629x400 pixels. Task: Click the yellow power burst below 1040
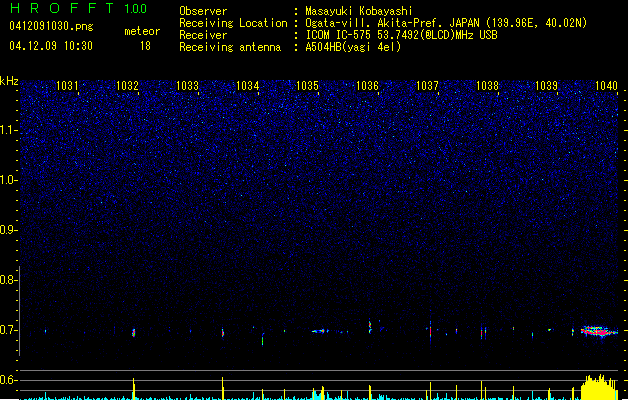[599, 387]
